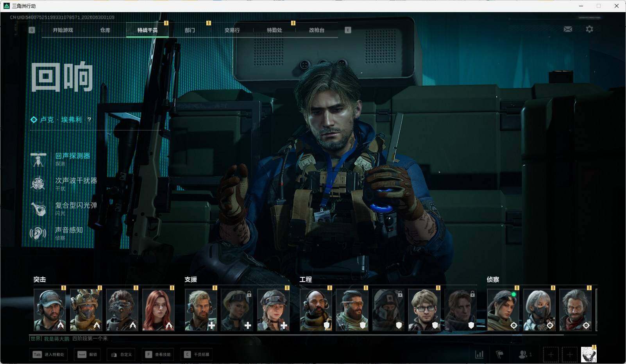The height and width of the screenshot is (364, 626).
Task: Click the 突击 category heading
Action: 39,280
